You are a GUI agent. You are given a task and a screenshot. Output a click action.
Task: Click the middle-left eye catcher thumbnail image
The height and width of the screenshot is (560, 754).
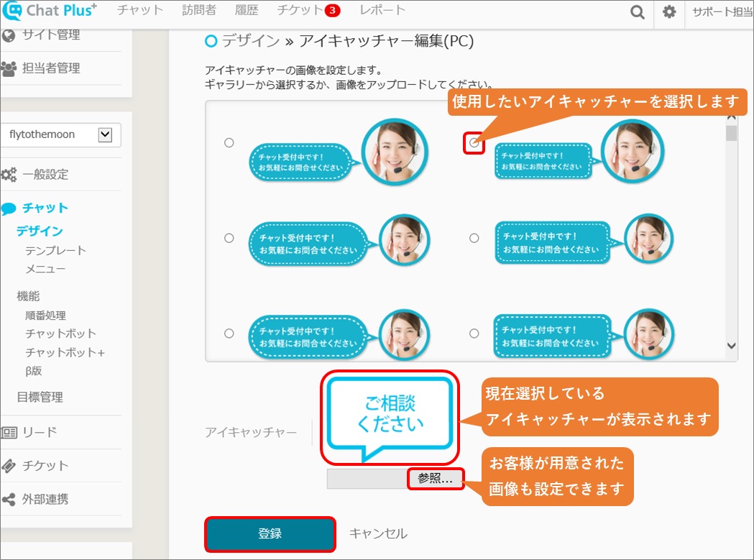339,241
